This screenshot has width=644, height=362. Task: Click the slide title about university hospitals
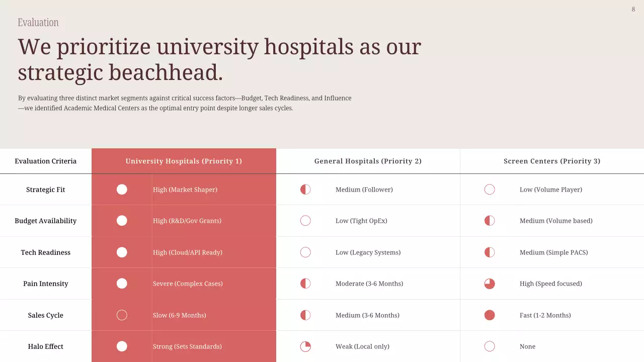click(219, 59)
